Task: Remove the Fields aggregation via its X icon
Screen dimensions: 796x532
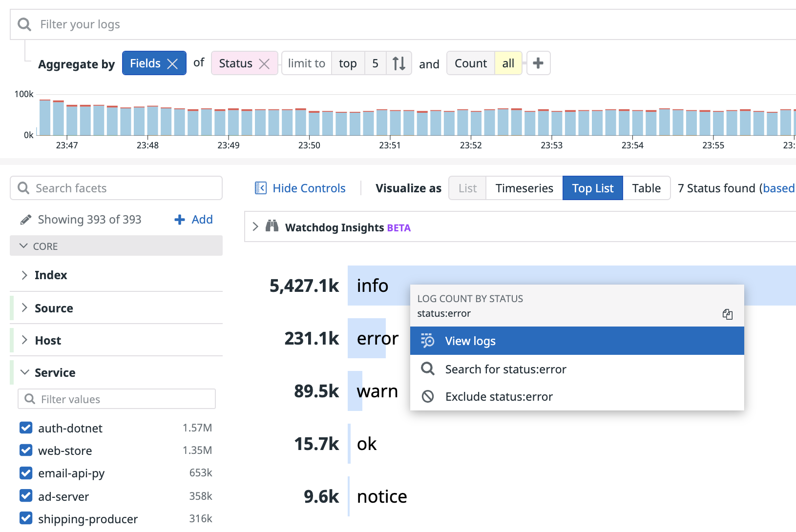Action: tap(173, 63)
